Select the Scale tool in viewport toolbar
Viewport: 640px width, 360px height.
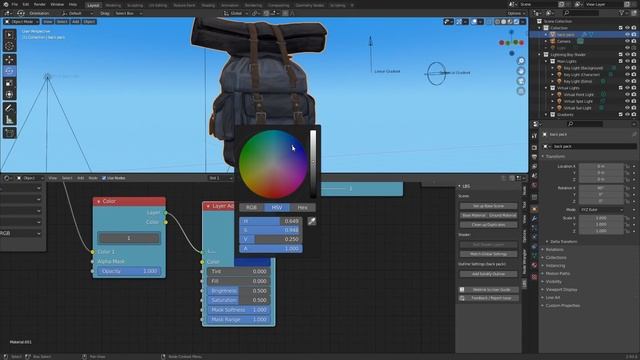coord(9,83)
